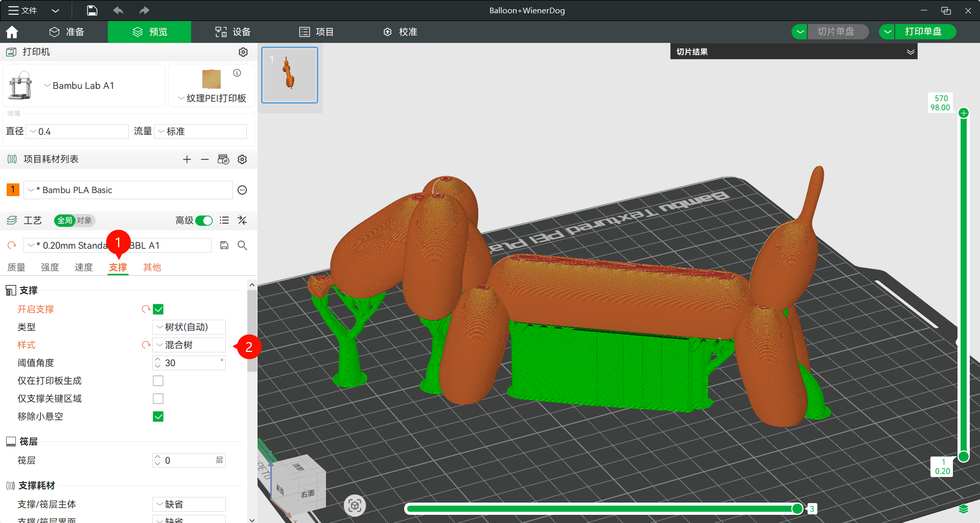Click the filament 1 orange color swatch
980x523 pixels.
click(x=13, y=190)
